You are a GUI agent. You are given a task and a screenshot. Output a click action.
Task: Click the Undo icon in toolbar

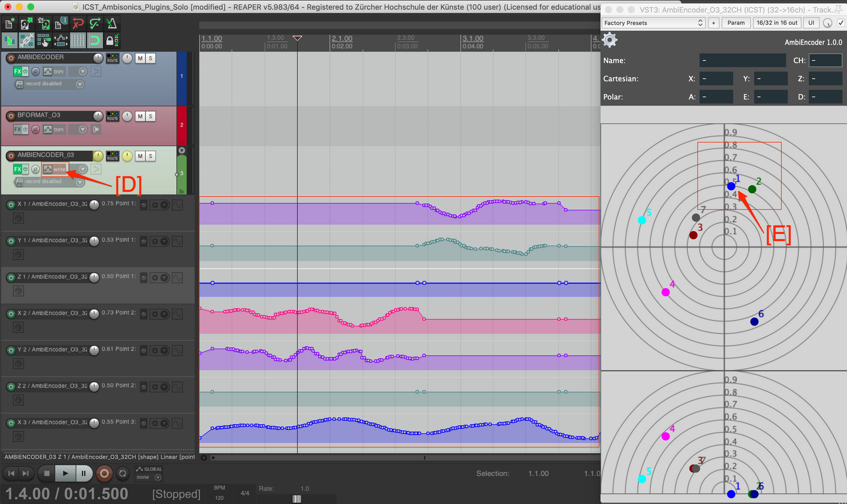pyautogui.click(x=78, y=24)
